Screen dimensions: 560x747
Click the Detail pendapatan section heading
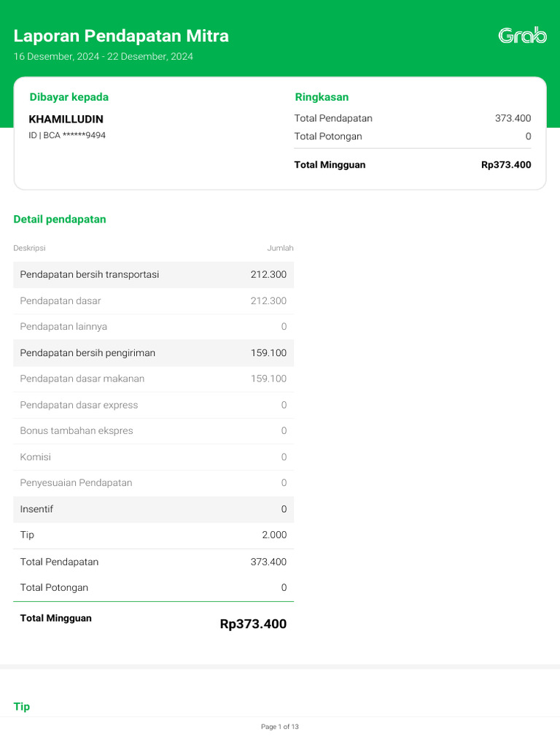60,219
